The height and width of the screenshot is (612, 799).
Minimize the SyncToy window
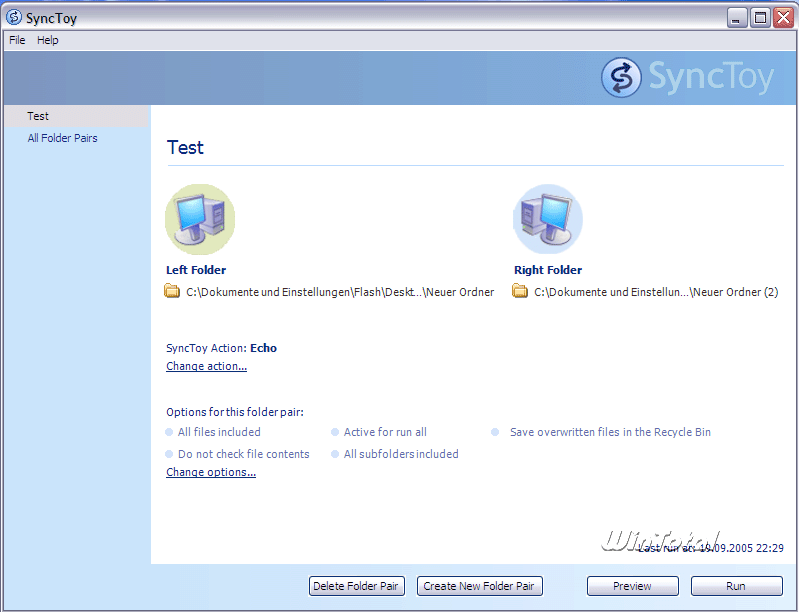point(736,18)
